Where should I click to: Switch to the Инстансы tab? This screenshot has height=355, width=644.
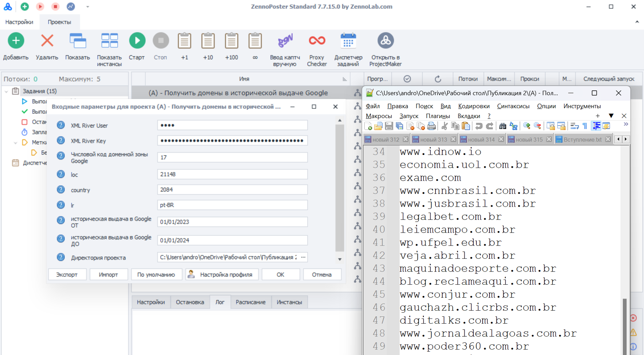(x=289, y=302)
